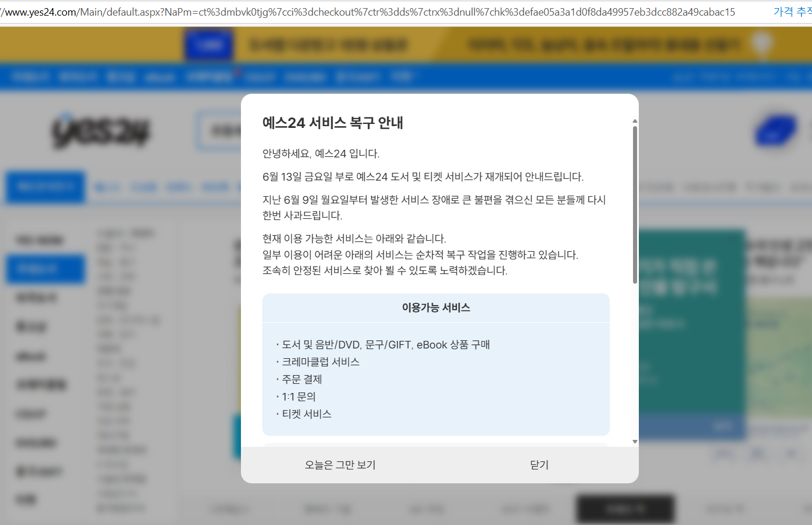812x525 pixels.
Task: Click the popup scrollbar up arrow
Action: 635,122
